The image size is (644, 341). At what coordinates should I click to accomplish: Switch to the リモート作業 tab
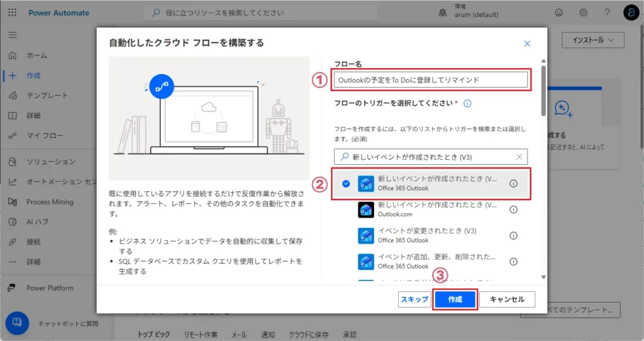tap(201, 335)
